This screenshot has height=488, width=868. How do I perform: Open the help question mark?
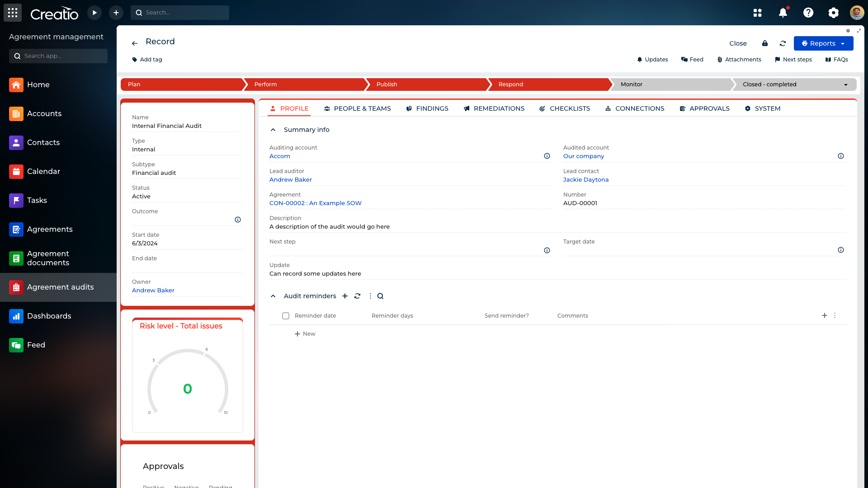808,13
